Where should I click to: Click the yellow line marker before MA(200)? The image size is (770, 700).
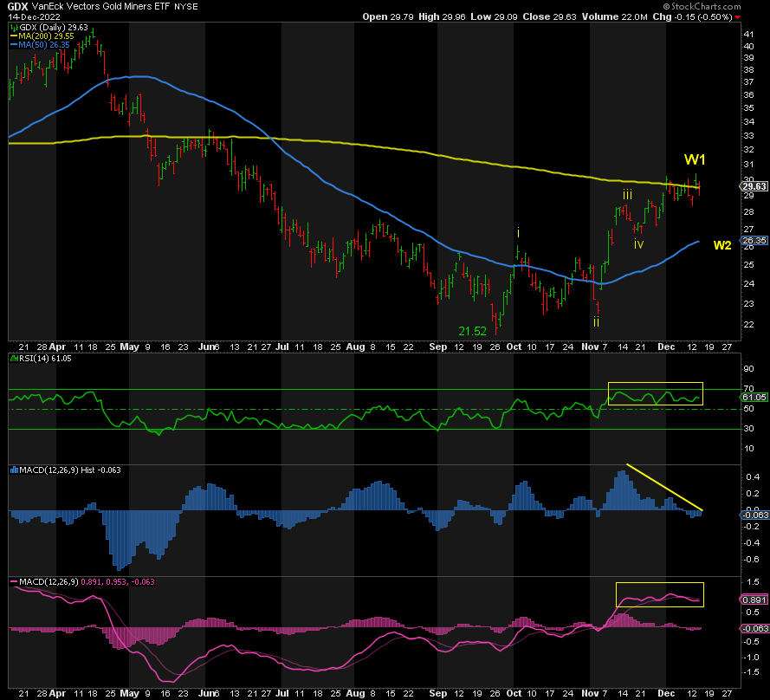(14, 36)
